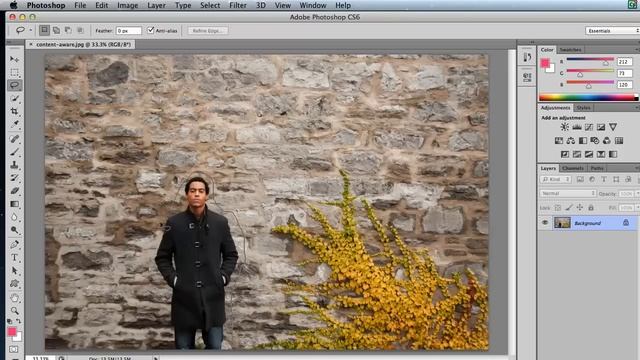Viewport: 640px width, 360px height.
Task: Select the Dodge tool
Action: click(x=14, y=230)
